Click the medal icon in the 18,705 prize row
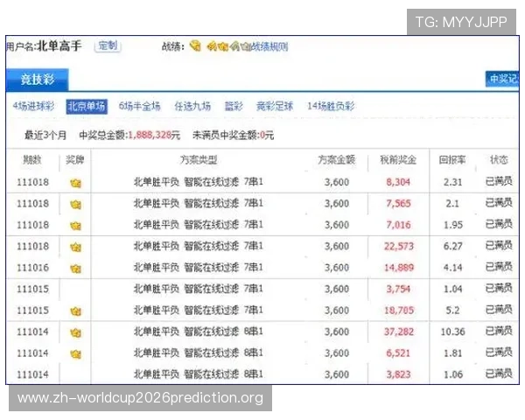525x420 pixels. pyautogui.click(x=75, y=311)
